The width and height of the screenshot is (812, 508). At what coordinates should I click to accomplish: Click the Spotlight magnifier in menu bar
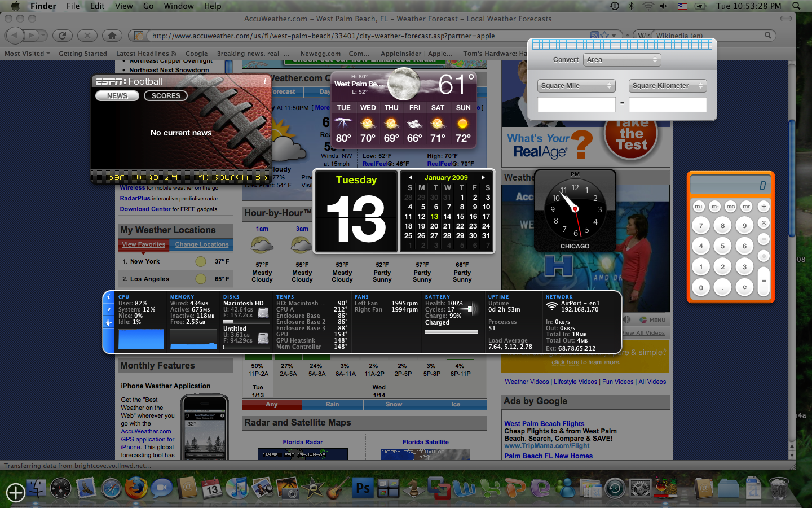tap(796, 6)
